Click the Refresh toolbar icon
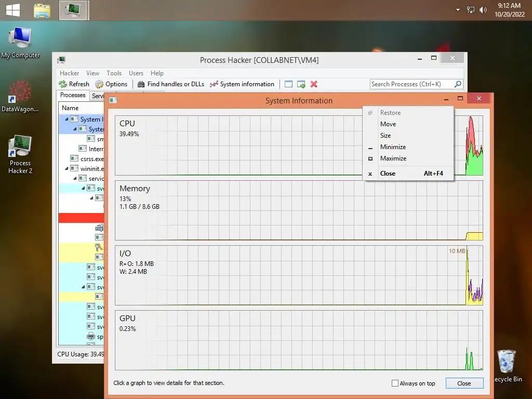 tap(63, 84)
